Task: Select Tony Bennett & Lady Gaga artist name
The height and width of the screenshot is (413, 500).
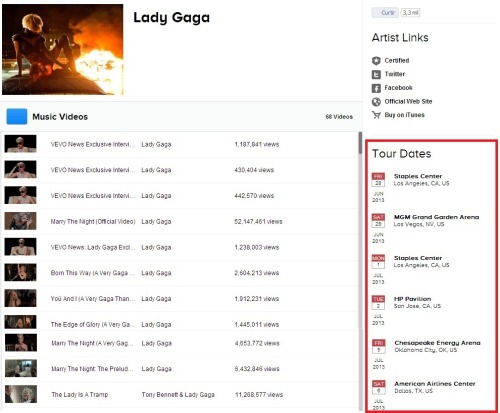Action: point(178,395)
